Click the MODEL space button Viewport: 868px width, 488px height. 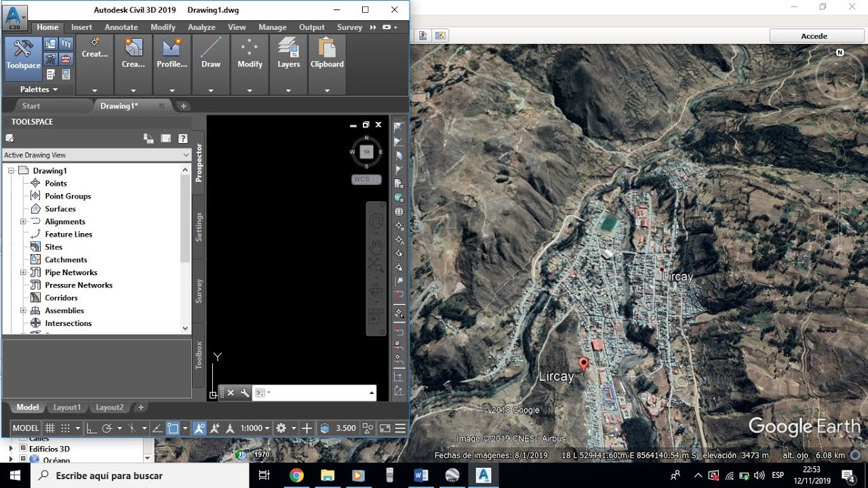click(x=26, y=428)
